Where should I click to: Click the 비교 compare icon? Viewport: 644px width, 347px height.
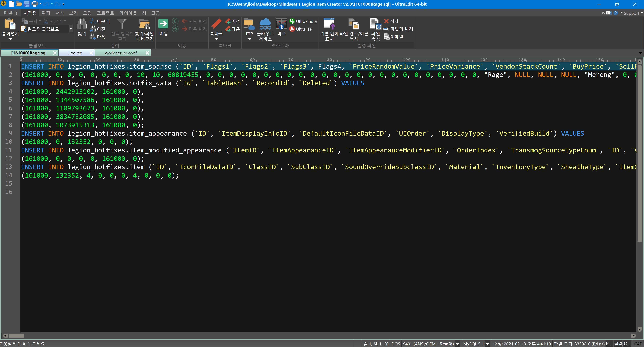[x=281, y=24]
